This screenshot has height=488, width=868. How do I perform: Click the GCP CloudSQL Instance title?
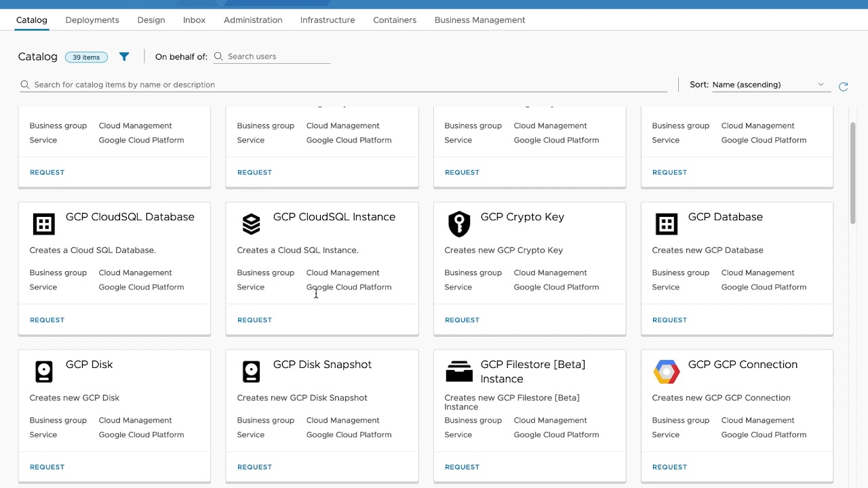[334, 217]
